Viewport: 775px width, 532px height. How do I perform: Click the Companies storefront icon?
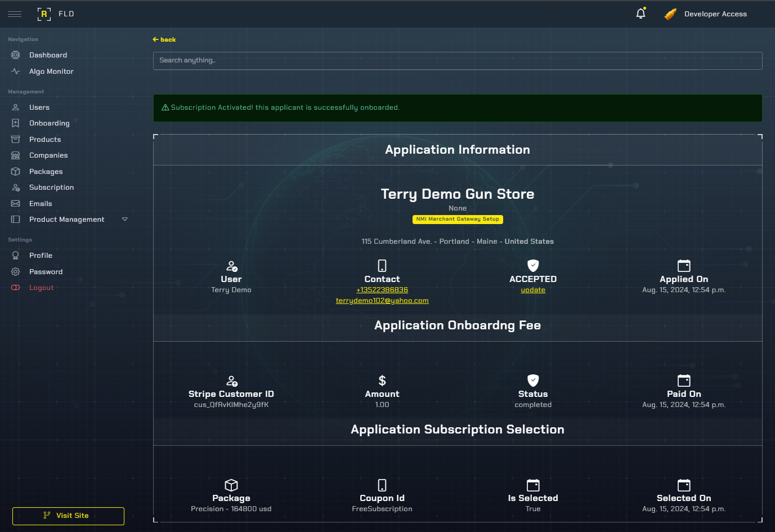point(16,155)
